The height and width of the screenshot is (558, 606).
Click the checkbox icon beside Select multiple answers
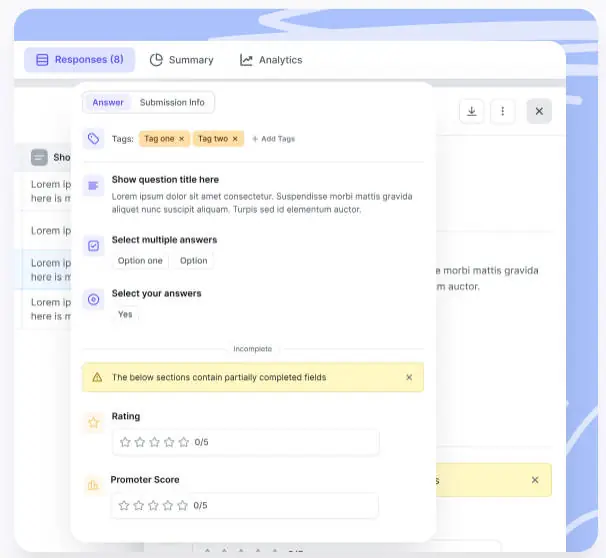pyautogui.click(x=93, y=246)
